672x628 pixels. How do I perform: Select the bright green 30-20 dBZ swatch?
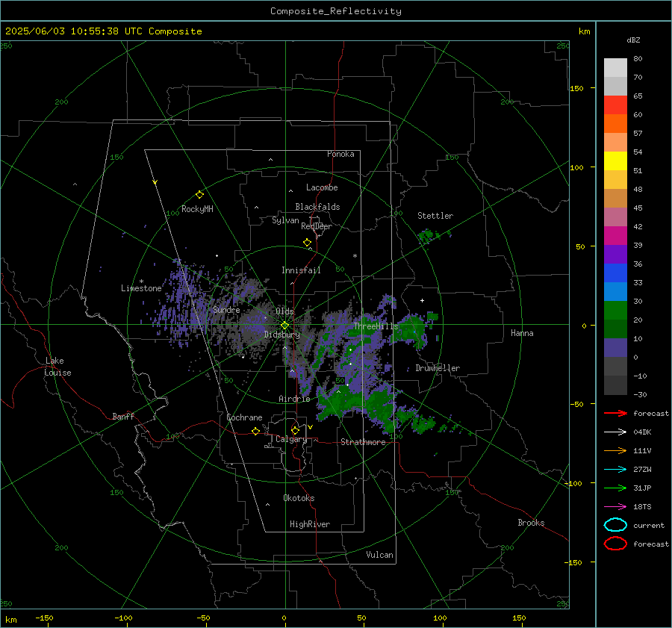point(615,311)
